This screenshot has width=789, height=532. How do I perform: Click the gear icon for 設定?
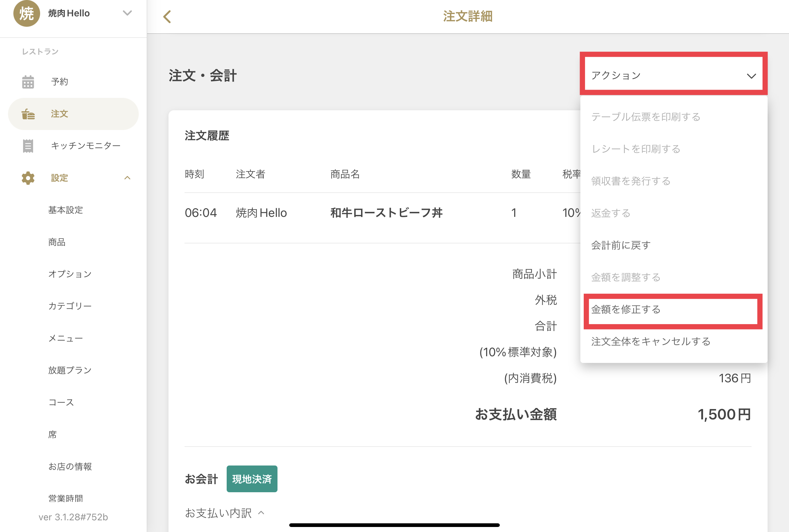28,178
